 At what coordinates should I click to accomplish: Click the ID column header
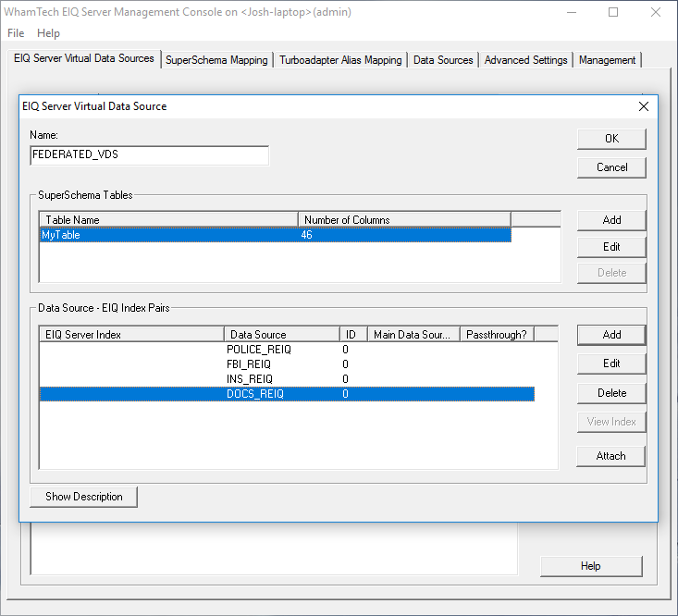pos(353,335)
